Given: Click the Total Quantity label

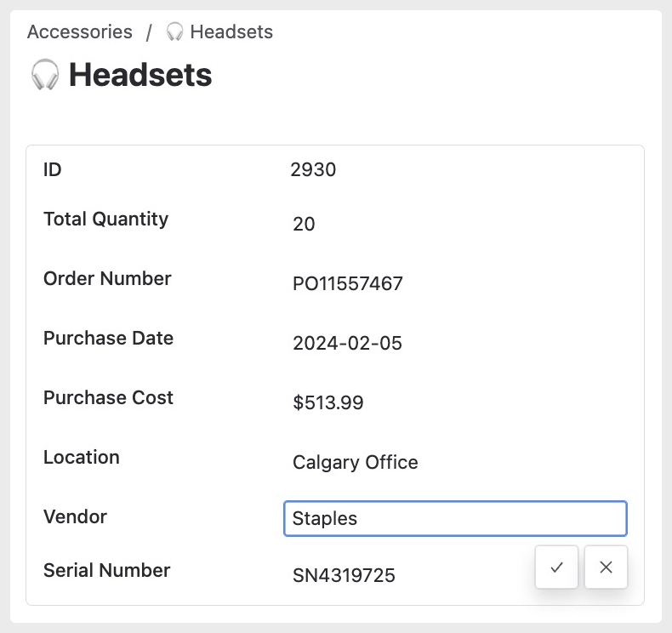Looking at the screenshot, I should (x=105, y=219).
